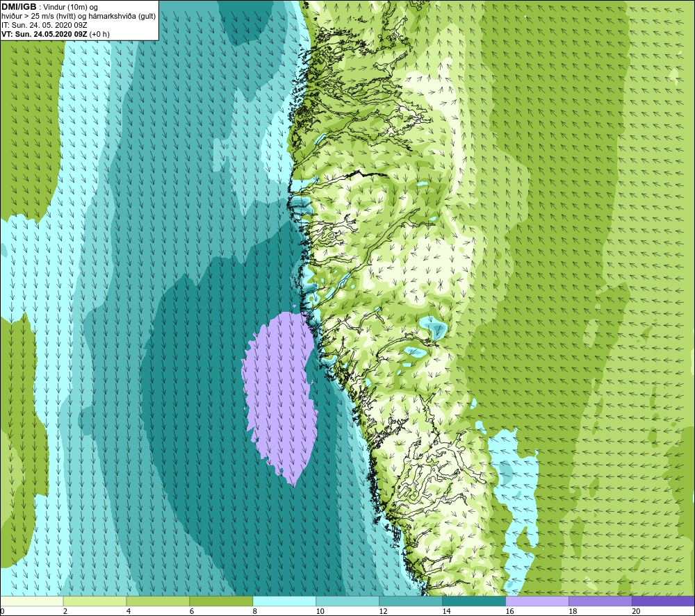The image size is (695, 616).
Task: Click the 6–8 m/s olive green legend swatch
Action: tap(221, 601)
